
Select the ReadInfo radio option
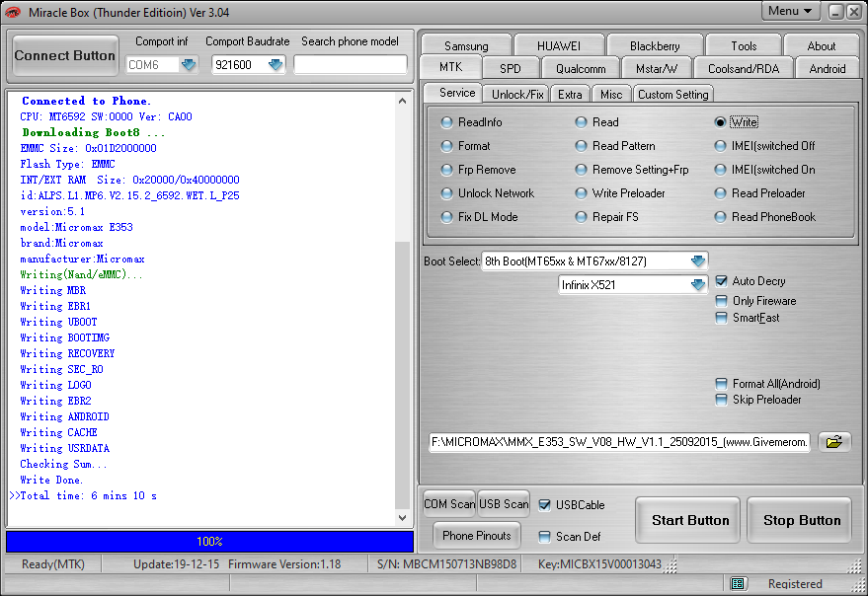[472, 122]
